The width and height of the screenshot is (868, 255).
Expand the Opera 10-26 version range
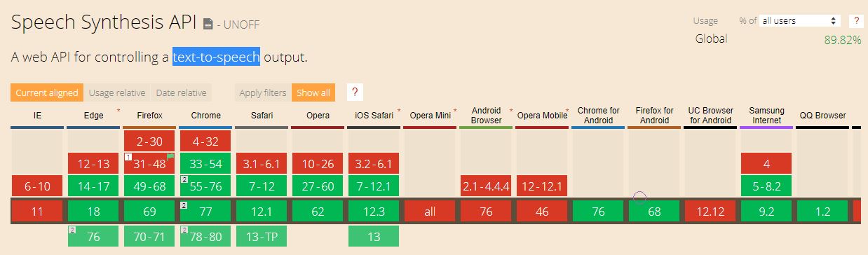pyautogui.click(x=318, y=165)
